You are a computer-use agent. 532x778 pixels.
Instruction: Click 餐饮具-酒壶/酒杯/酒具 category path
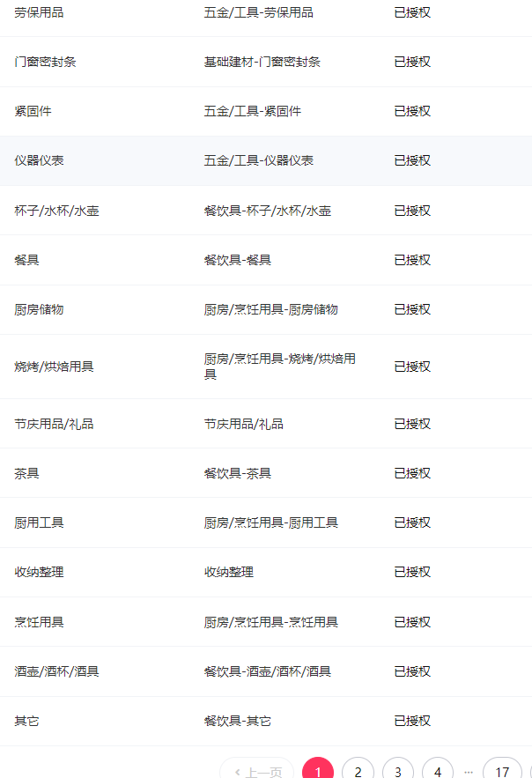(268, 671)
